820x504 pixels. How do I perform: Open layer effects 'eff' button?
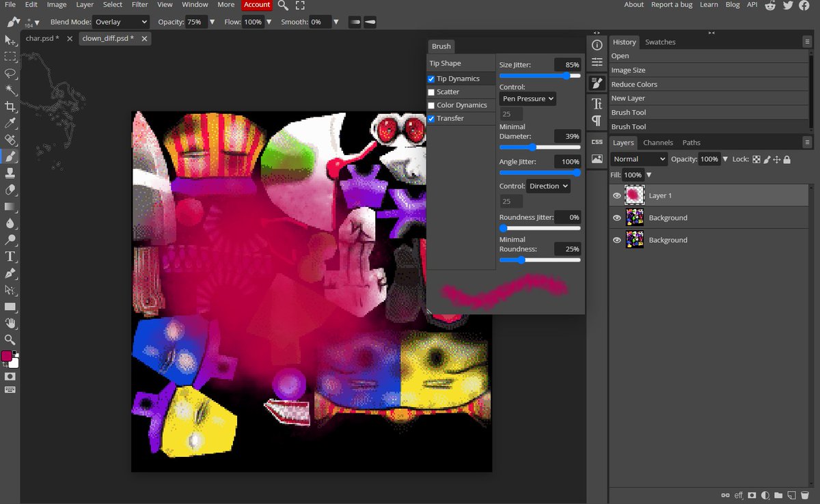pos(738,495)
